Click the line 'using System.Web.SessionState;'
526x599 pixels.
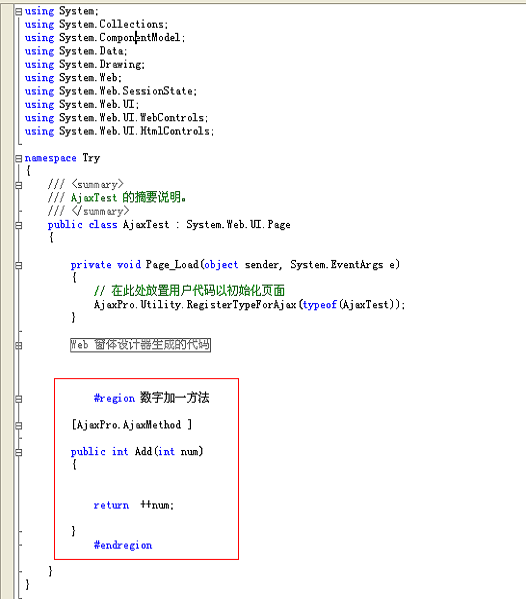coord(111,91)
